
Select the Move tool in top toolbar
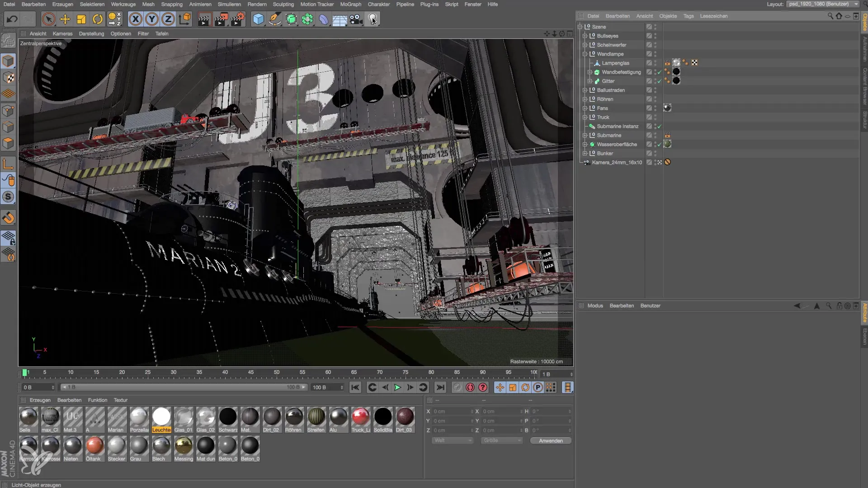pos(65,19)
